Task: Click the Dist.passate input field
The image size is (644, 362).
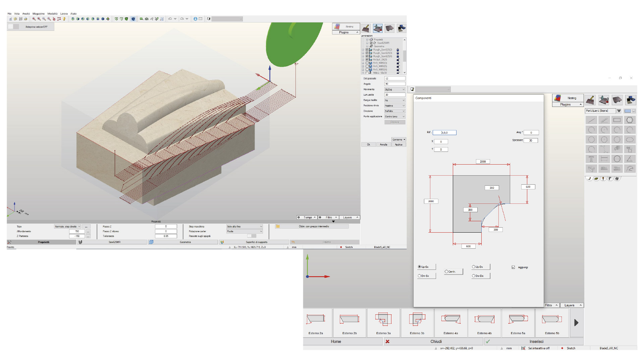Action: [x=395, y=78]
